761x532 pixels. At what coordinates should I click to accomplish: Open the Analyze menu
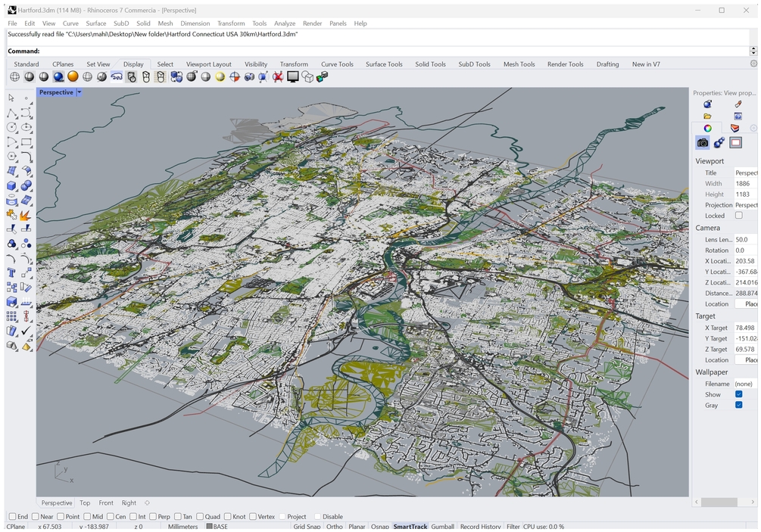pos(285,23)
